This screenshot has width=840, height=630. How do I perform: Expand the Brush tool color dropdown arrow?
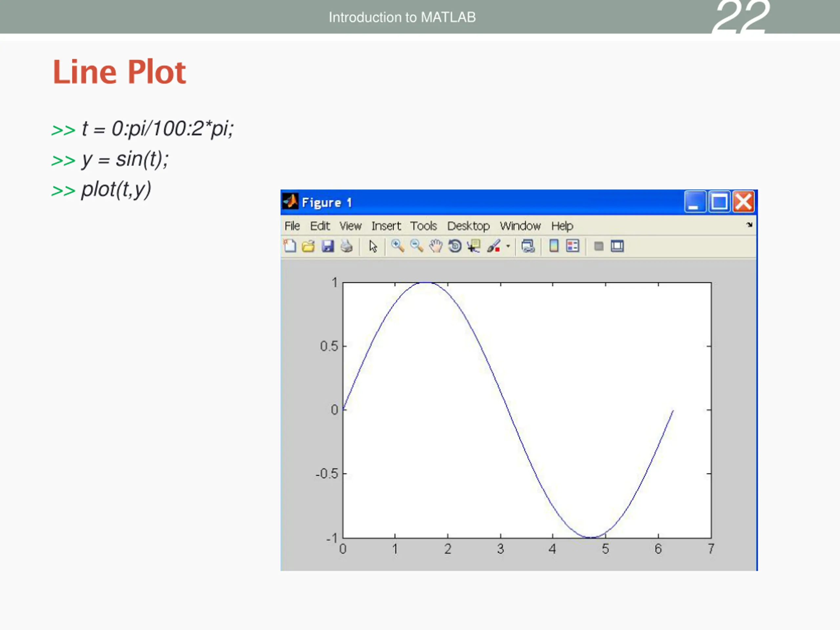pos(508,246)
